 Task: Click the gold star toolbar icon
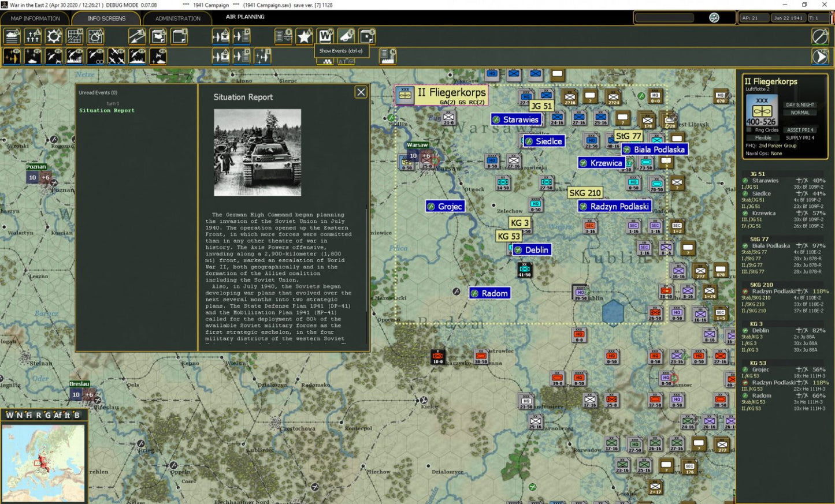[304, 36]
